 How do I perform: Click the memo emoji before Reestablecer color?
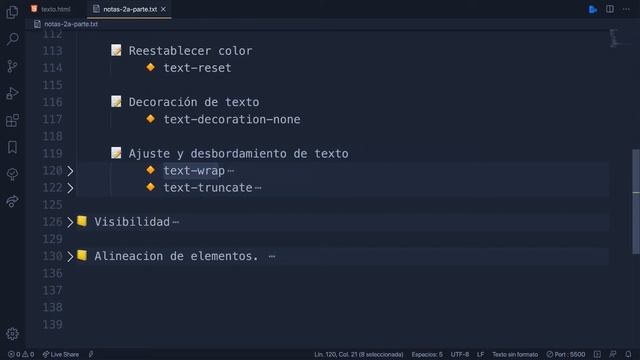coord(116,50)
